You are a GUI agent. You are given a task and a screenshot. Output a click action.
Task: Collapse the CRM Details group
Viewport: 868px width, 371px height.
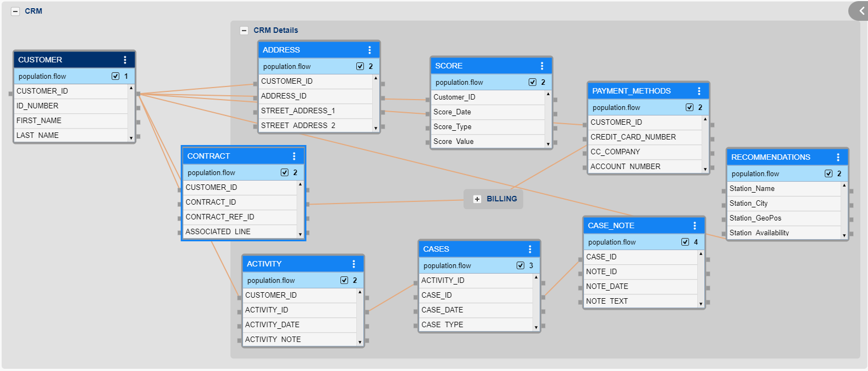pyautogui.click(x=244, y=31)
